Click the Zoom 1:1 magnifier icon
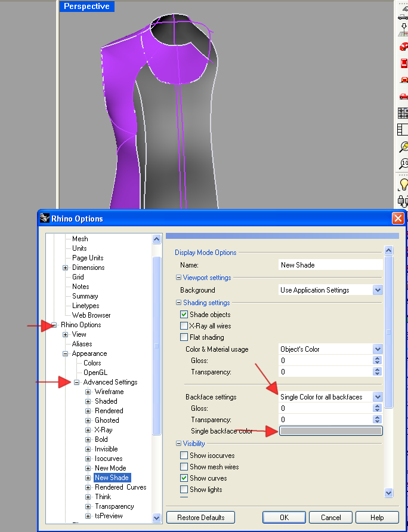 pos(403,163)
